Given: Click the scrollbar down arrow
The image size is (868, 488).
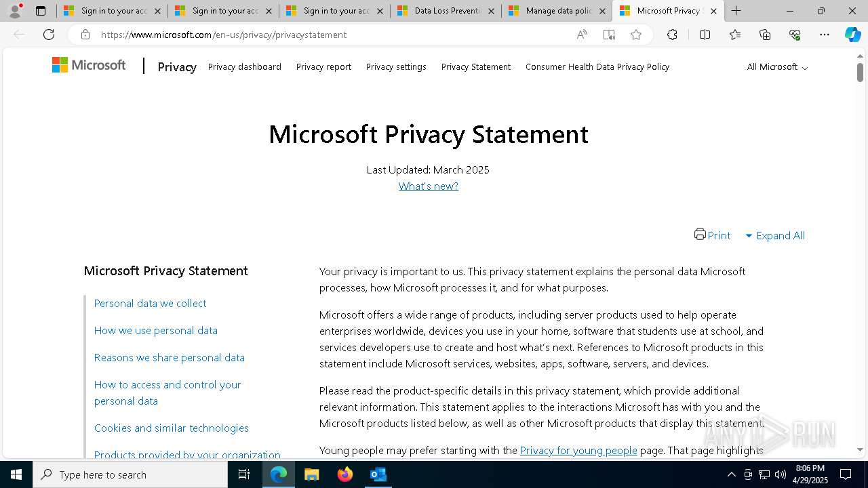Looking at the screenshot, I should point(860,450).
